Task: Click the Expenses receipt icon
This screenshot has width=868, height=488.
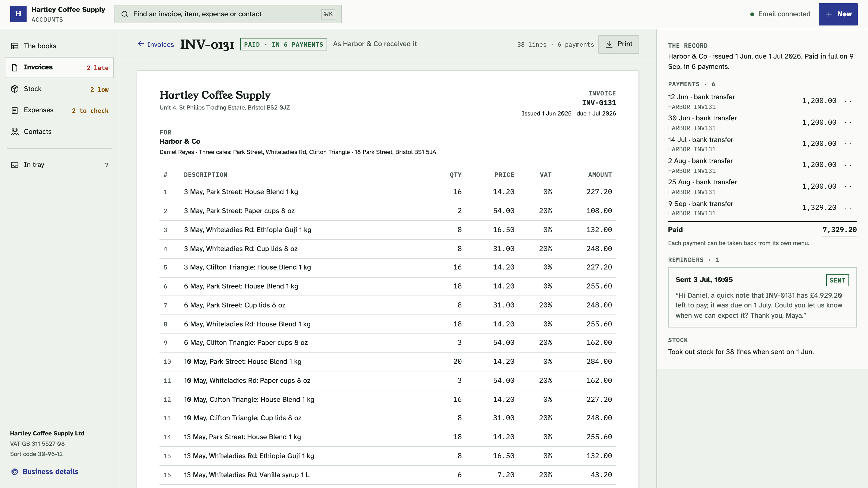Action: pyautogui.click(x=14, y=110)
